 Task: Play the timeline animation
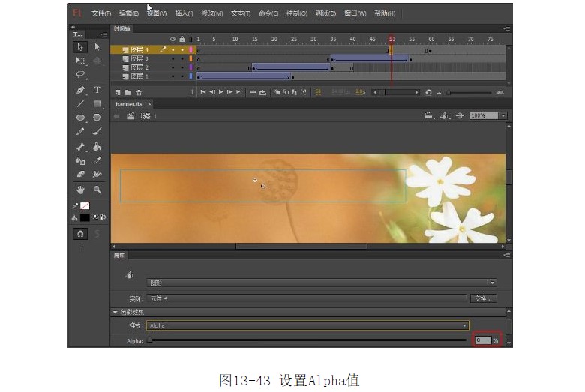coord(220,92)
